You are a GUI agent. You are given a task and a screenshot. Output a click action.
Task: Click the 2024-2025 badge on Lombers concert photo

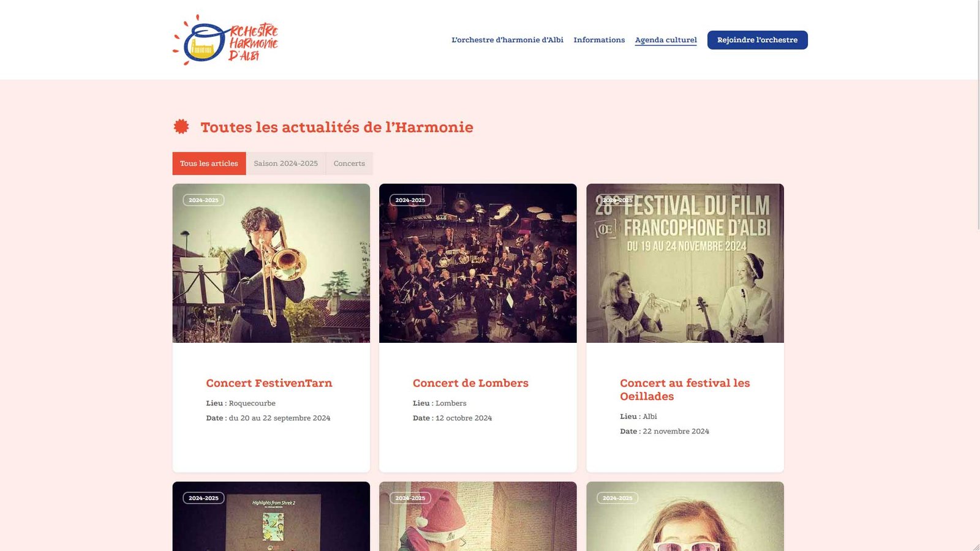pyautogui.click(x=410, y=200)
